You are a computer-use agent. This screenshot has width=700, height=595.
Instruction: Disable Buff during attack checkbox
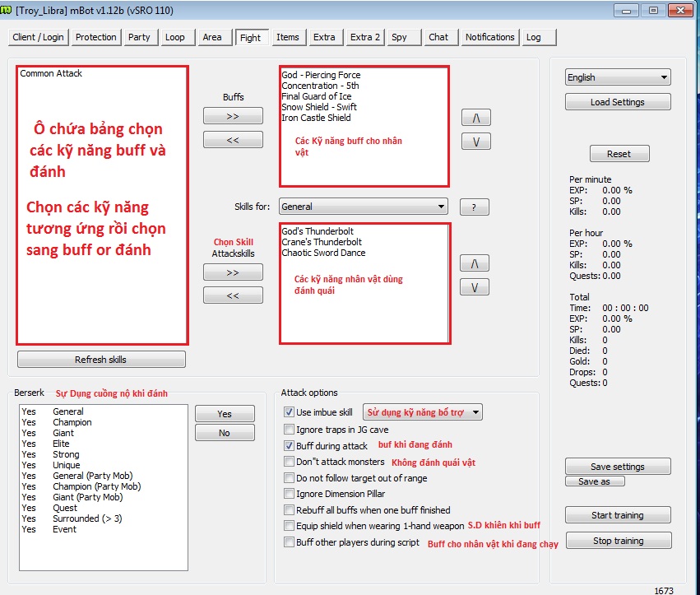click(289, 445)
